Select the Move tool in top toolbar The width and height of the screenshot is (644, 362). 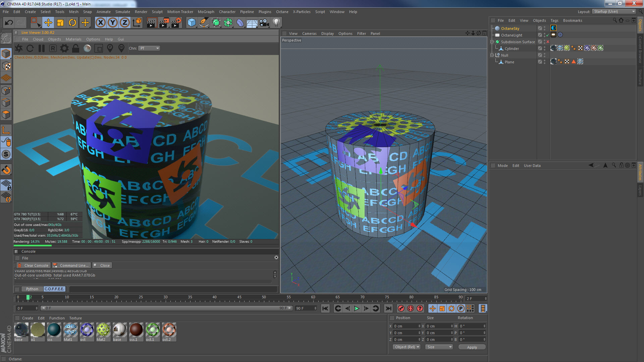tap(48, 22)
